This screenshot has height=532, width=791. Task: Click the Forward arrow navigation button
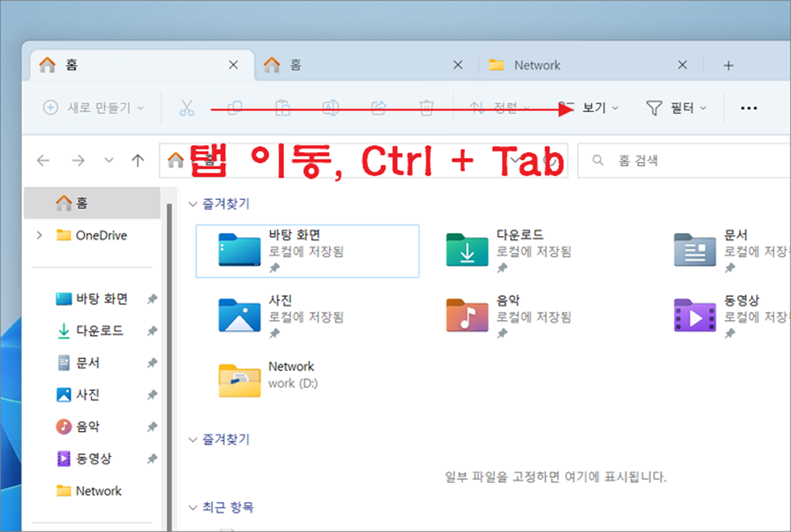(78, 161)
